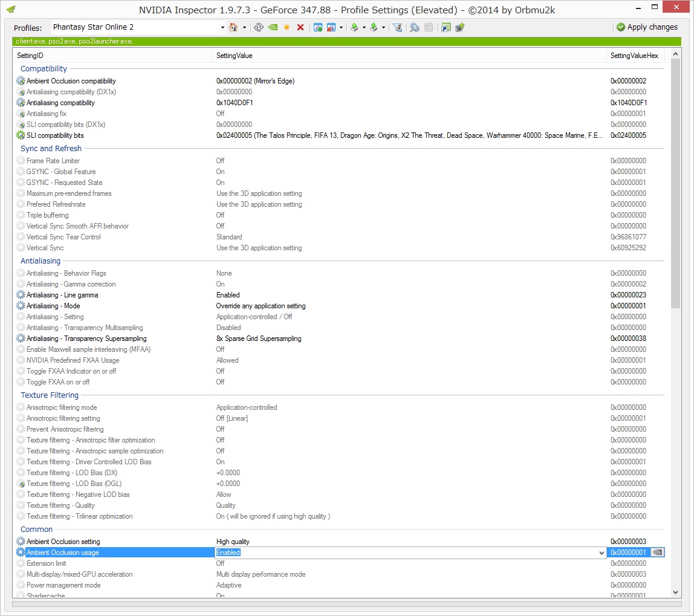Click the green client.exe, pso2.exe application bar
The width and height of the screenshot is (694, 616).
(x=346, y=41)
